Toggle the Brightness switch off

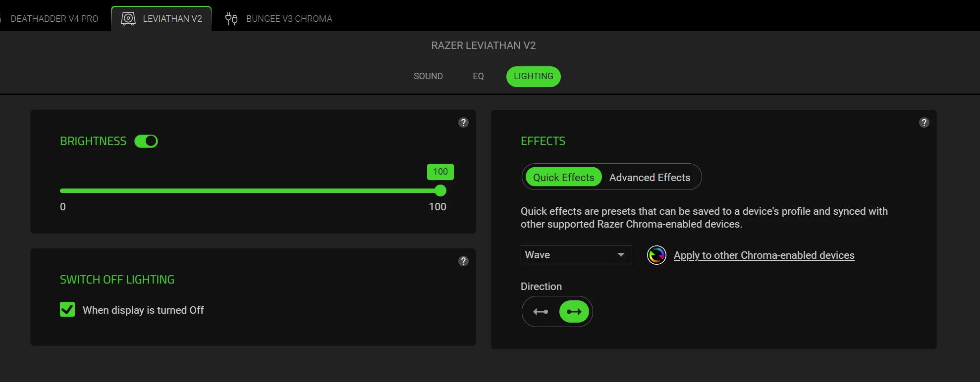pyautogui.click(x=146, y=141)
